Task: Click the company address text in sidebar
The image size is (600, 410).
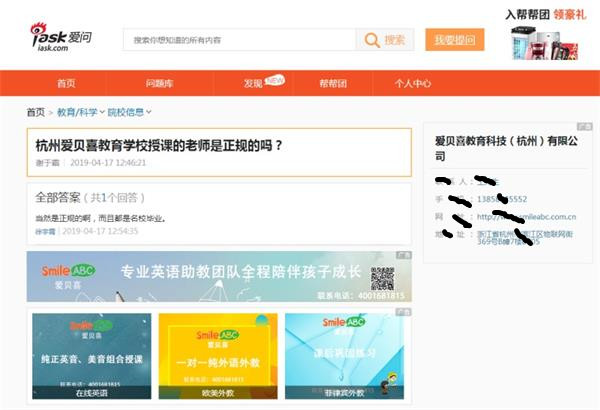Action: 525,238
